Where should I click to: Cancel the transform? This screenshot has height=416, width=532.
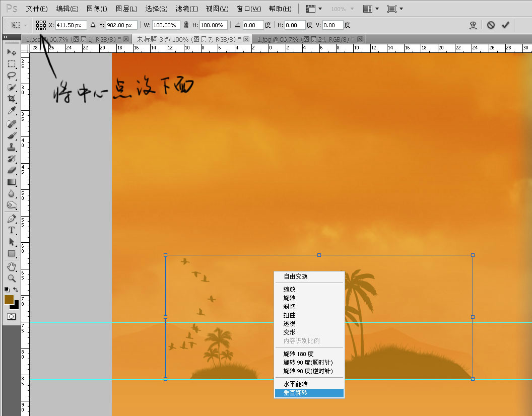click(491, 25)
